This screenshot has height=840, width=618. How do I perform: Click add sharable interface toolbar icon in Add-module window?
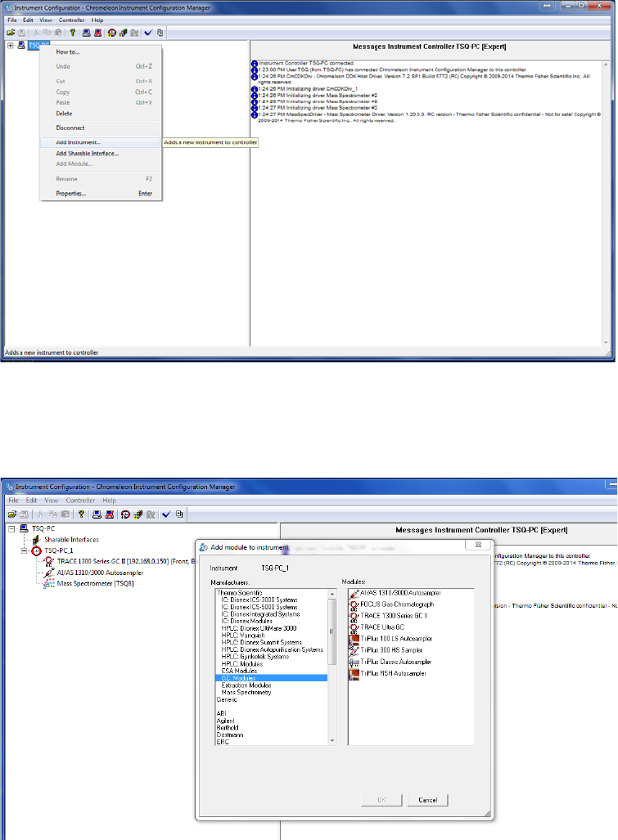tap(138, 514)
